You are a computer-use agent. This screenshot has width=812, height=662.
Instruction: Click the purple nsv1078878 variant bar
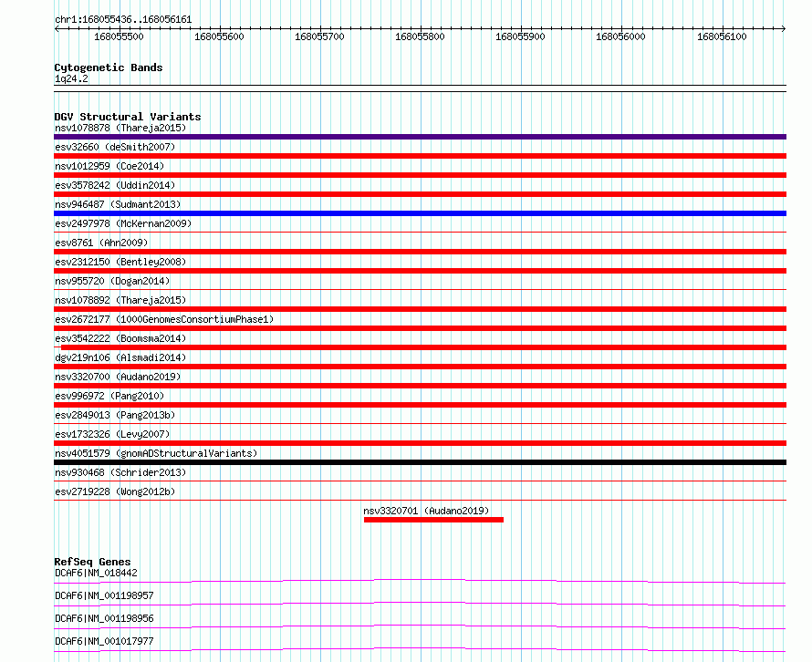coord(420,137)
